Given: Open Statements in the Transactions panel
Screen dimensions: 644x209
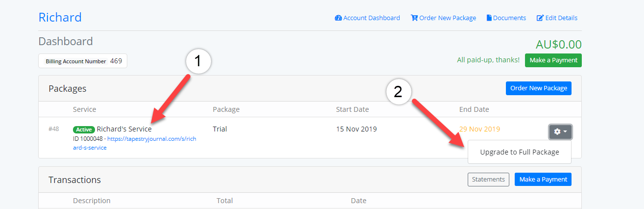Looking at the screenshot, I should pyautogui.click(x=488, y=180).
